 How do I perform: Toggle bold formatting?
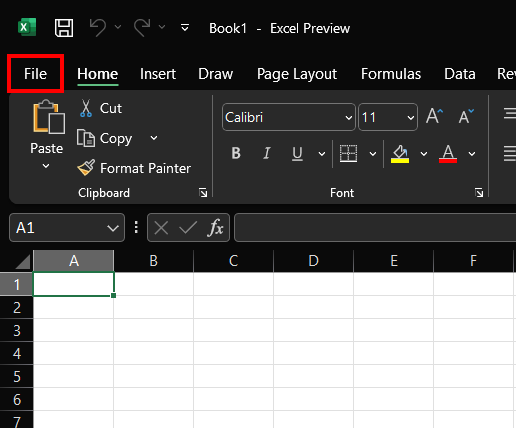tap(236, 153)
